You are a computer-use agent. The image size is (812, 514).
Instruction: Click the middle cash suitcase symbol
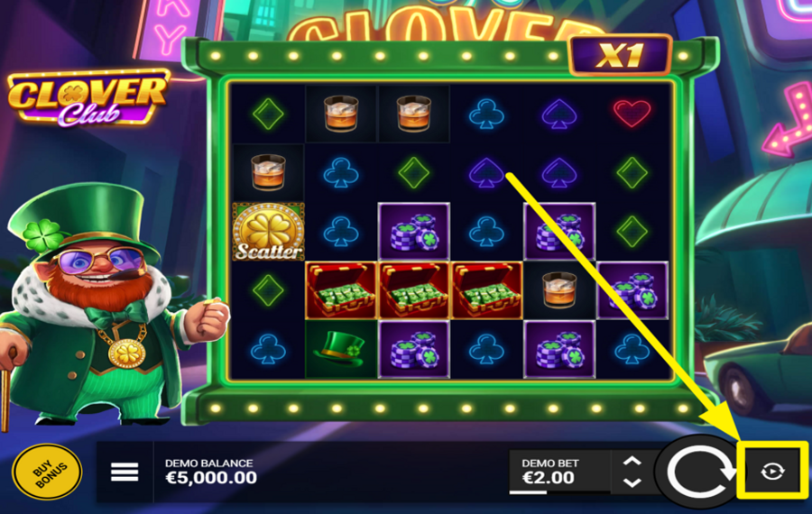point(413,290)
